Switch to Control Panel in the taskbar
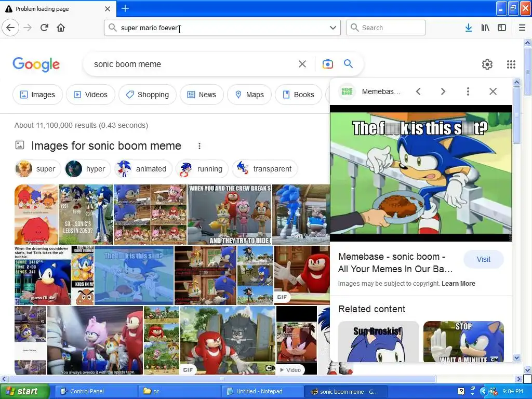 (96, 391)
